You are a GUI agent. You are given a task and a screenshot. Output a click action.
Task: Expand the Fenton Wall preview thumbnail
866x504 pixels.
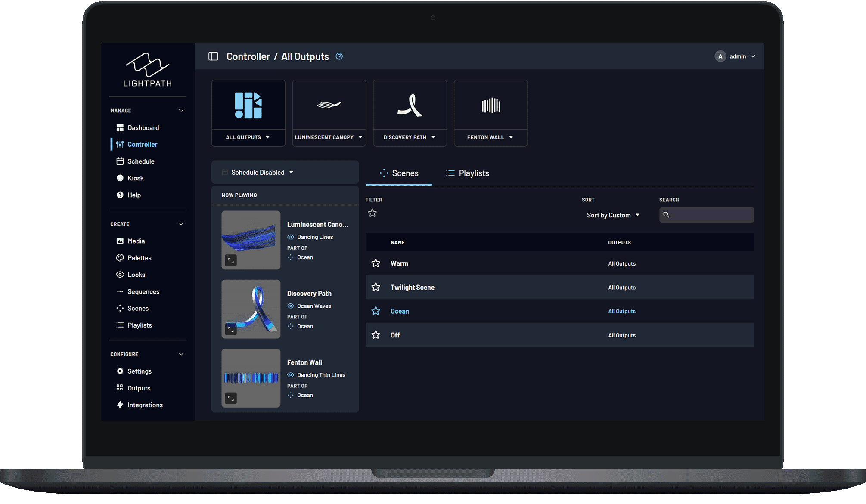click(x=231, y=398)
